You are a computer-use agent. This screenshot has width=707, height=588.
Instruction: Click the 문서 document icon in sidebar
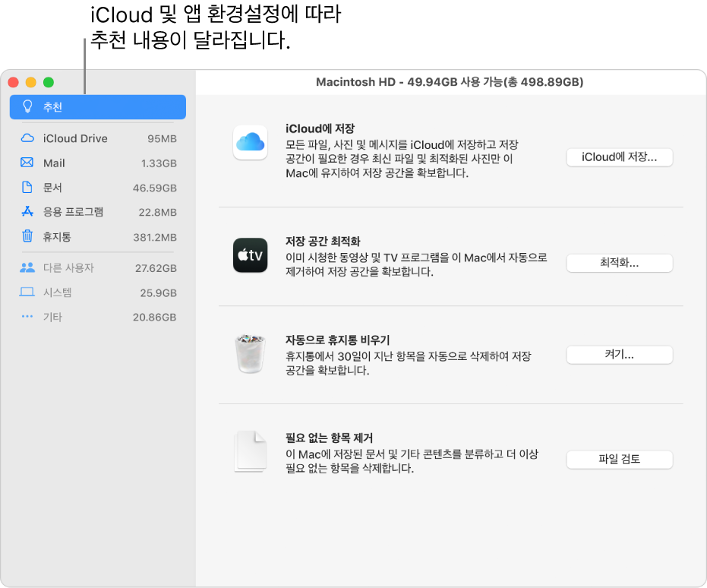point(27,187)
